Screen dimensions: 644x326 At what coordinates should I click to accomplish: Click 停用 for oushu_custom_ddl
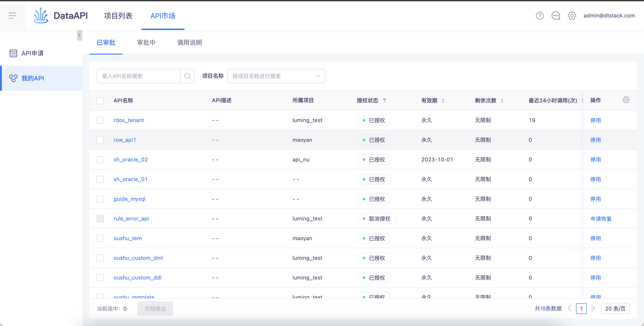(595, 278)
